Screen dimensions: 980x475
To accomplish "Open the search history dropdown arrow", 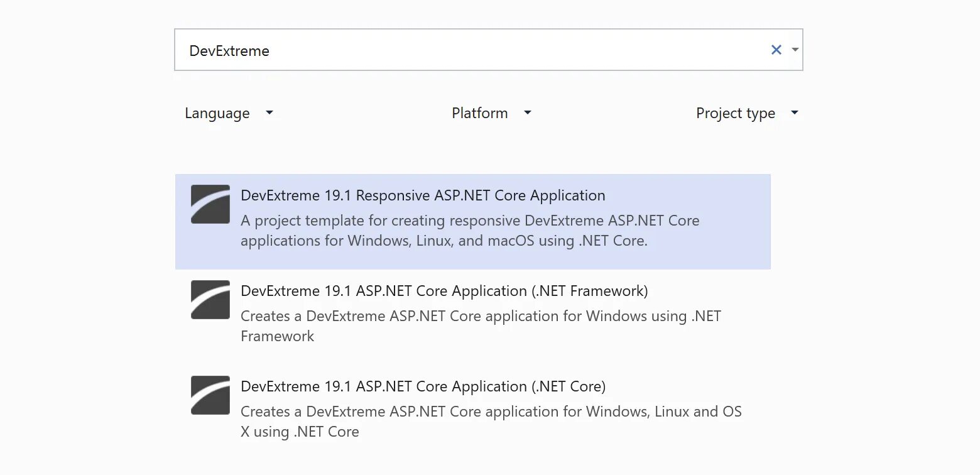I will 795,50.
